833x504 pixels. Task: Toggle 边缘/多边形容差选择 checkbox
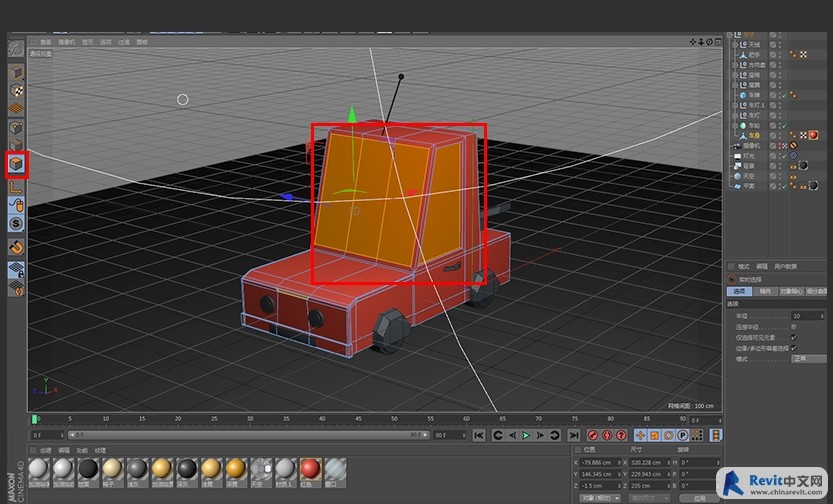pyautogui.click(x=794, y=348)
